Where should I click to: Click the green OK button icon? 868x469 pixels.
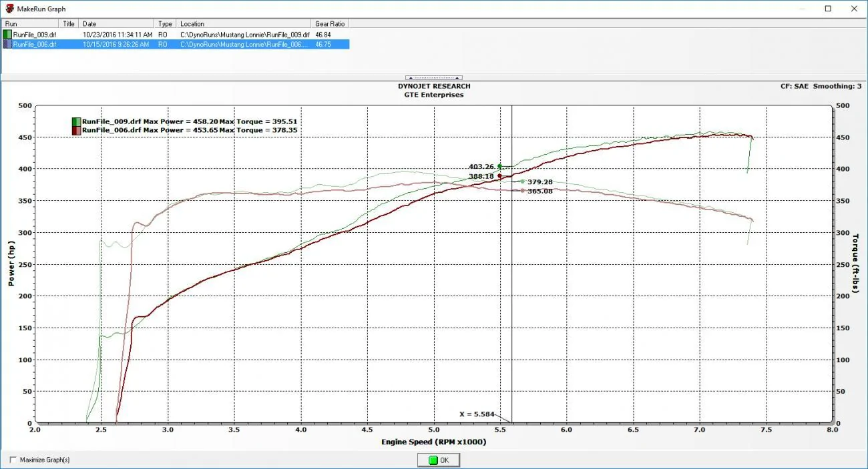[433, 460]
